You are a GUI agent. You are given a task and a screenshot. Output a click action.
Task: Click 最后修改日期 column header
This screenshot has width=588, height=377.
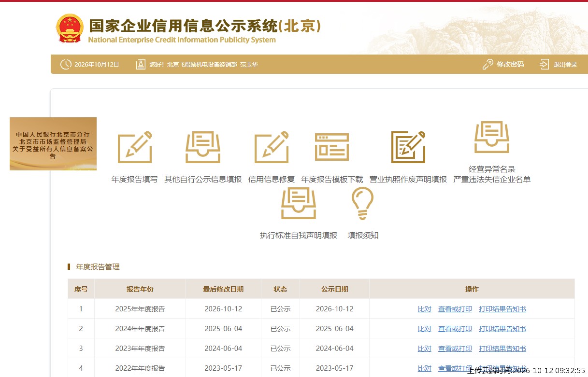(x=223, y=289)
